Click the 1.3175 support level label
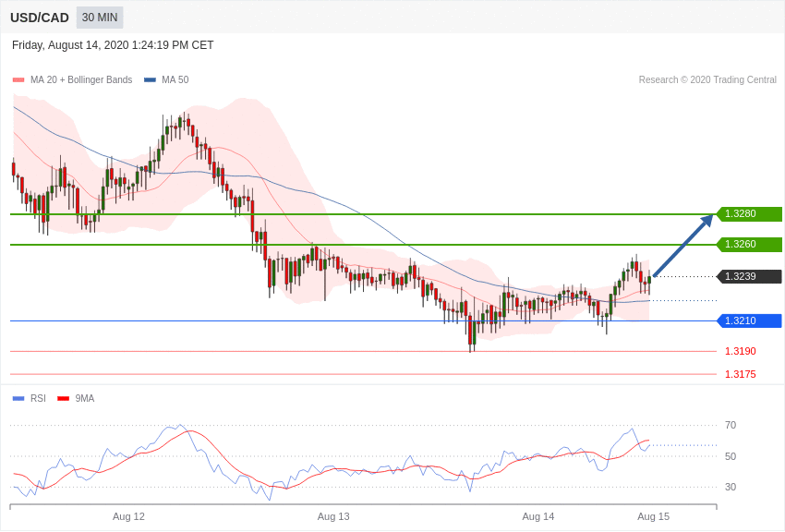Viewport: 785px width, 532px height. tap(741, 374)
